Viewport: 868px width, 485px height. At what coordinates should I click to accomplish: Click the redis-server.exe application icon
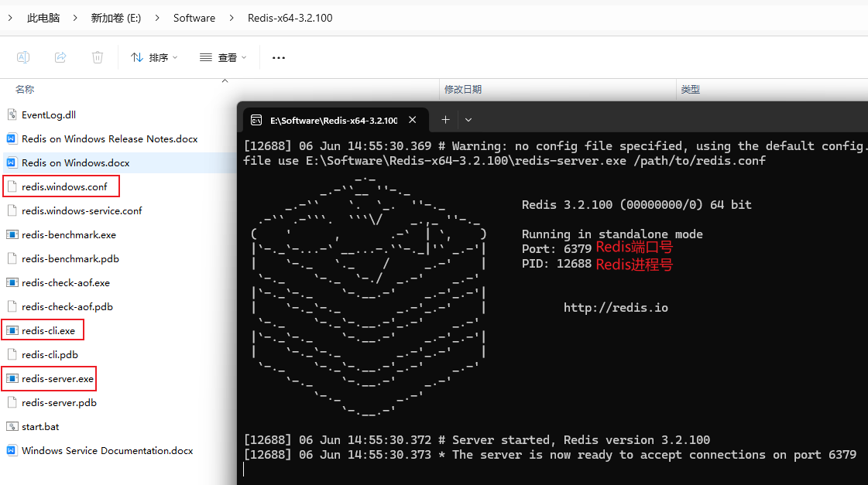tap(12, 378)
